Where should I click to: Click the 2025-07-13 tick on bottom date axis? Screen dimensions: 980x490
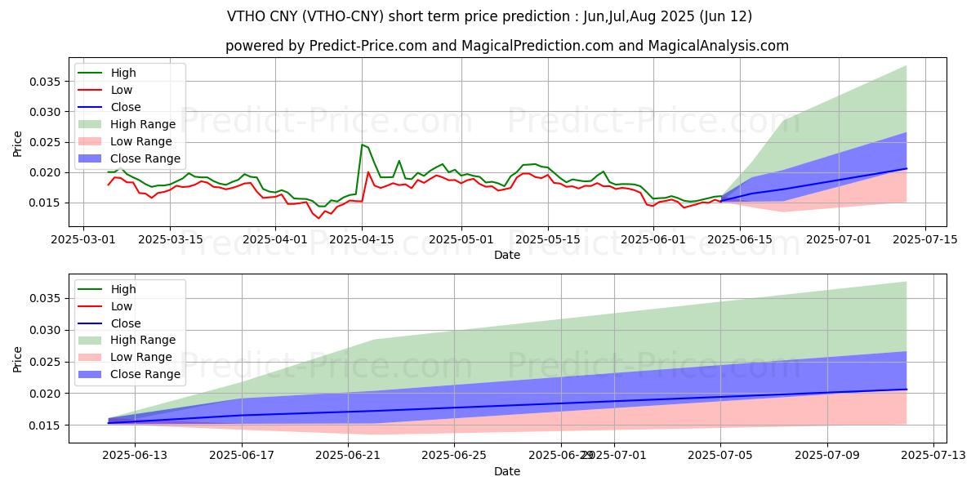coord(933,456)
